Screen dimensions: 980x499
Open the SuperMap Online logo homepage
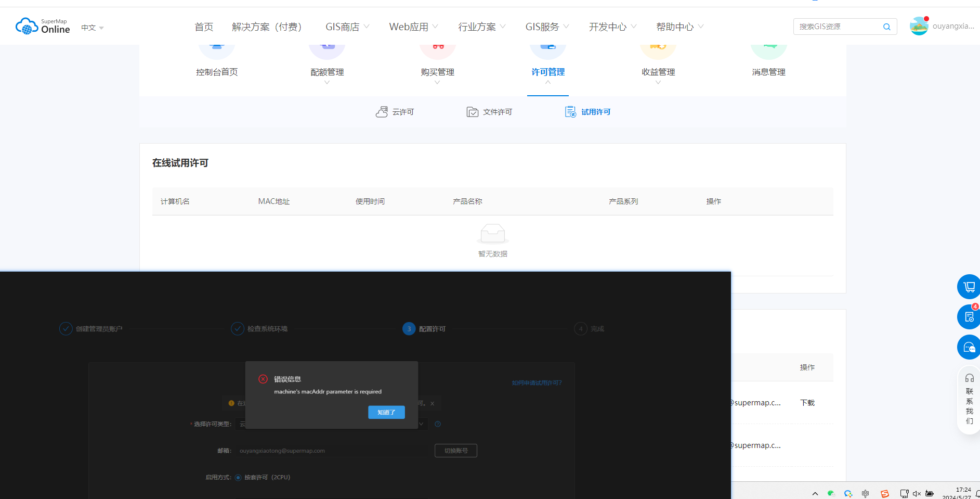click(x=43, y=26)
